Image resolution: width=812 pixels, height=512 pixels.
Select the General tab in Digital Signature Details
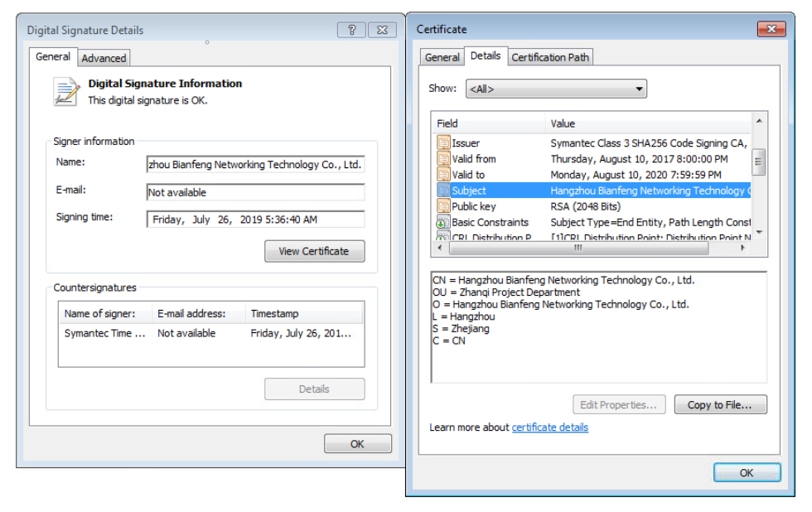coord(53,56)
